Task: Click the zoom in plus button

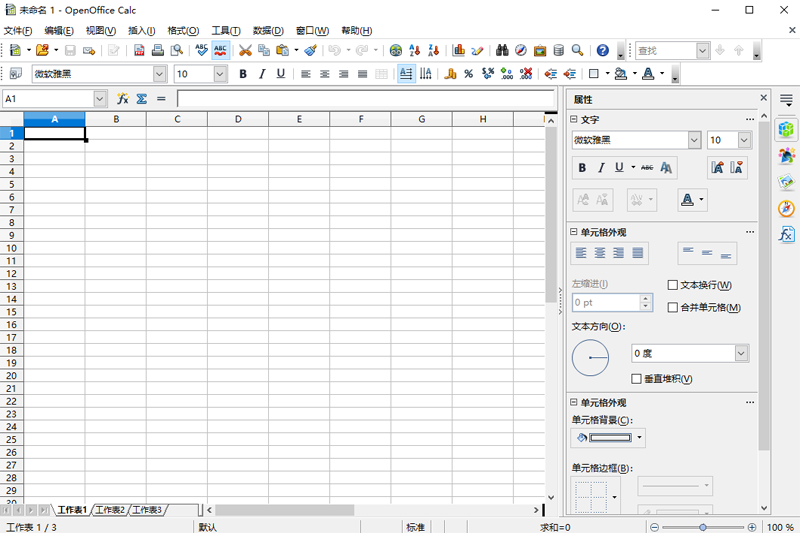Action: (752, 527)
